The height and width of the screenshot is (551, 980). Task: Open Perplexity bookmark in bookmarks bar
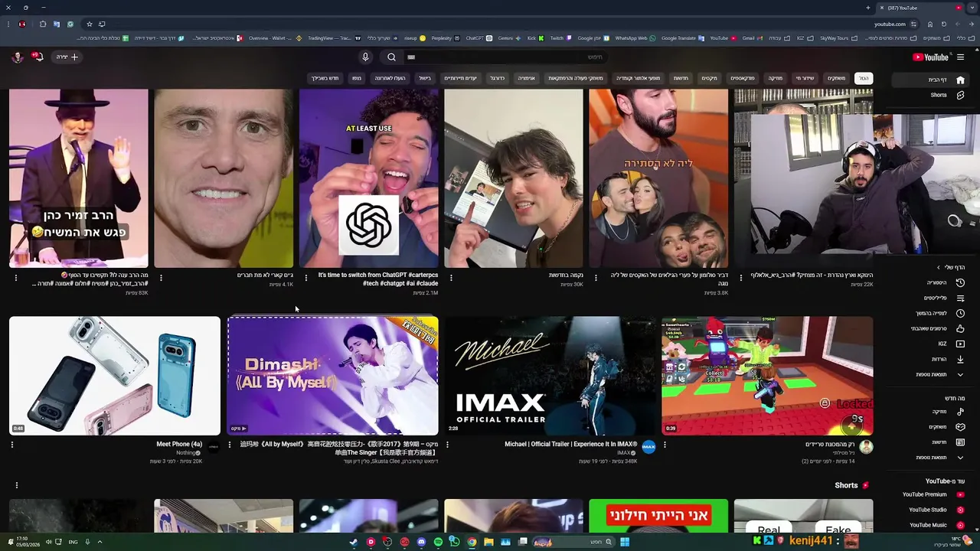pos(444,37)
